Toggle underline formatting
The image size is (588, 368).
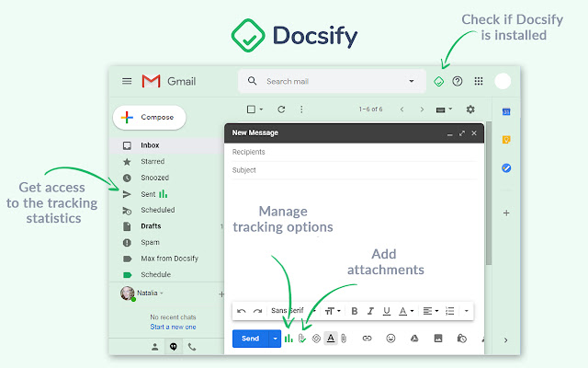[387, 311]
